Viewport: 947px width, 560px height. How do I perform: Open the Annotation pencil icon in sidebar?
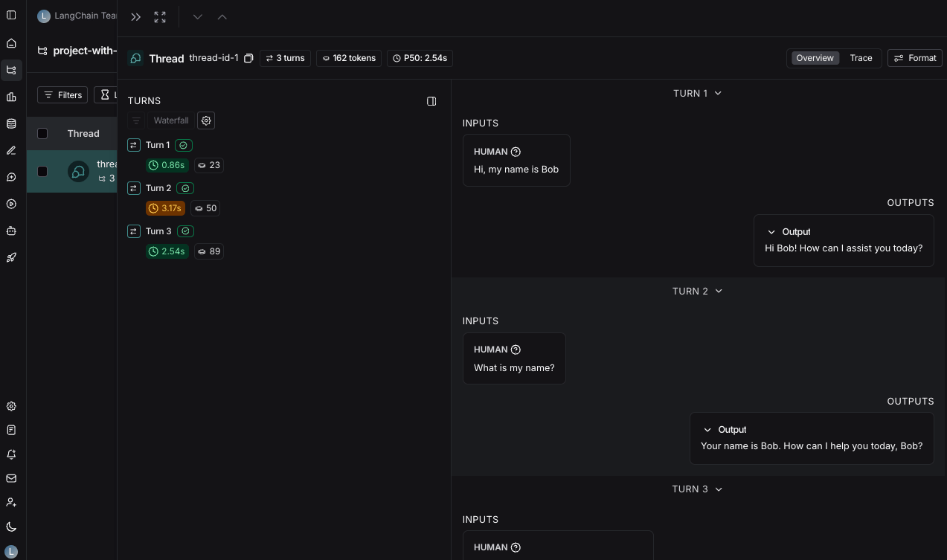(x=11, y=150)
